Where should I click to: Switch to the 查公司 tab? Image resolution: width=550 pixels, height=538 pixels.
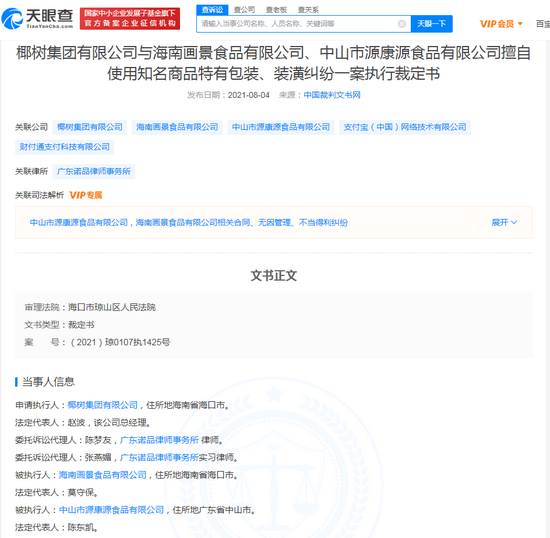coord(244,10)
